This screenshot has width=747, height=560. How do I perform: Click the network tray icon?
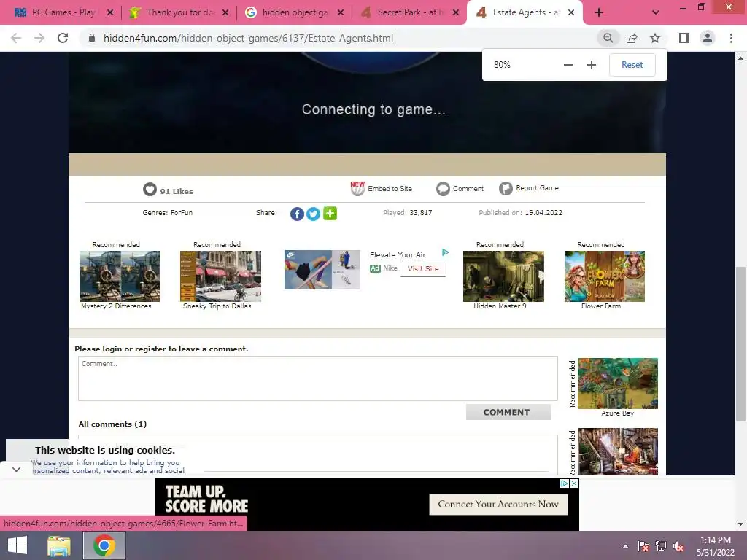pos(661,546)
